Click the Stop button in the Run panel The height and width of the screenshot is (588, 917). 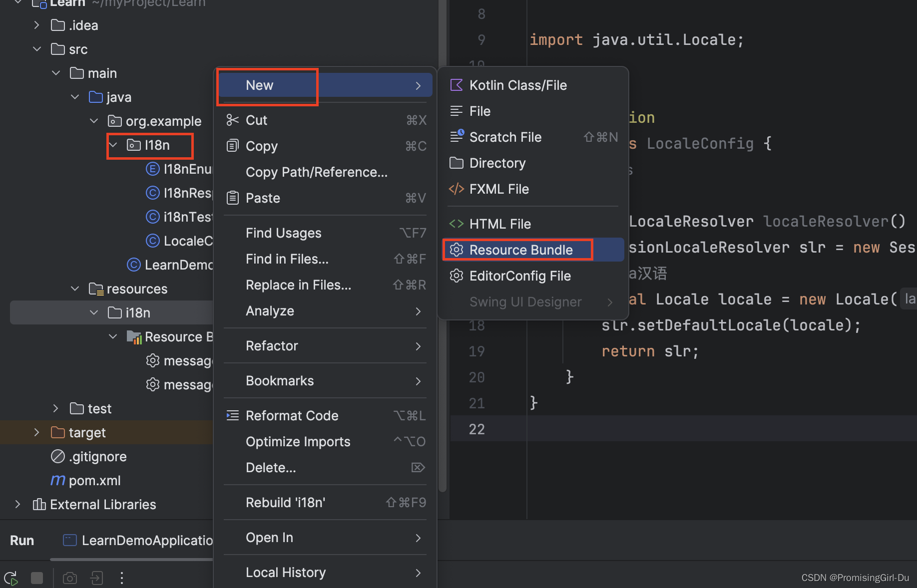tap(37, 578)
